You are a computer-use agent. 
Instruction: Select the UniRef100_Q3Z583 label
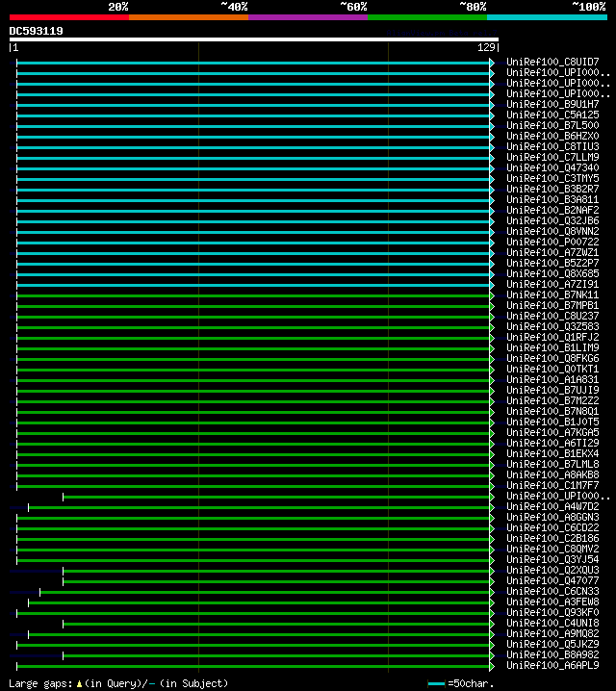click(552, 326)
